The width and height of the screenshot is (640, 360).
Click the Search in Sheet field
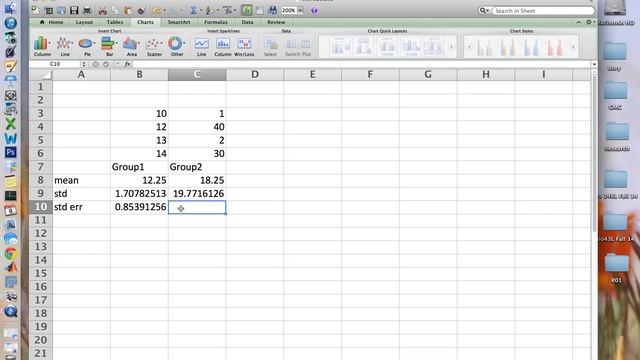click(542, 11)
